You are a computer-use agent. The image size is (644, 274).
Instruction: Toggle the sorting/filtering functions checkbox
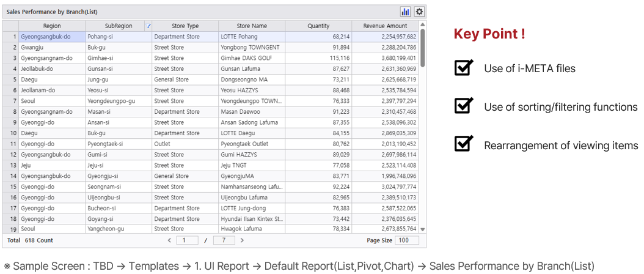tap(464, 106)
